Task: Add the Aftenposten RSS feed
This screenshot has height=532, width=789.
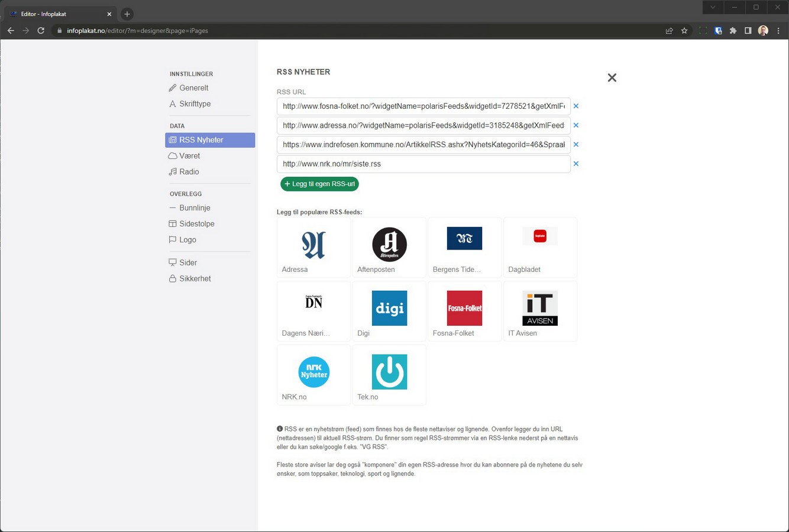Action: click(x=389, y=245)
